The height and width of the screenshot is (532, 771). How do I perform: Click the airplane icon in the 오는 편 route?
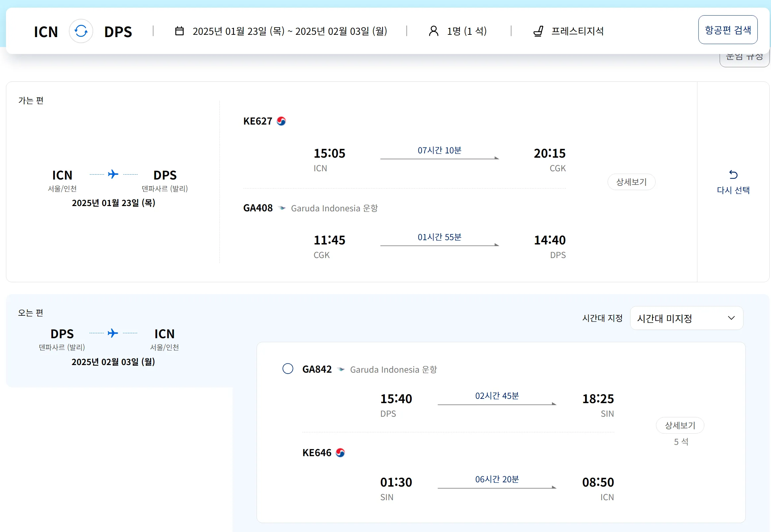[x=113, y=333]
